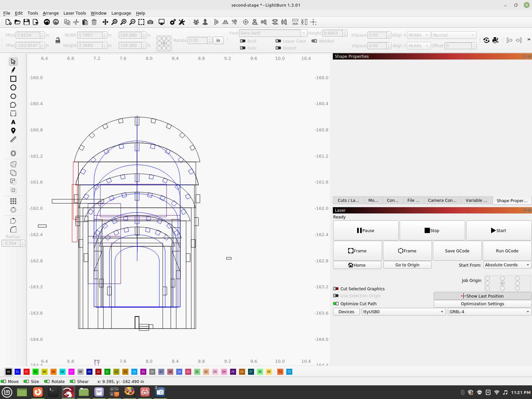This screenshot has width=532, height=399.
Task: Select the Measure ruler tool
Action: point(13,139)
